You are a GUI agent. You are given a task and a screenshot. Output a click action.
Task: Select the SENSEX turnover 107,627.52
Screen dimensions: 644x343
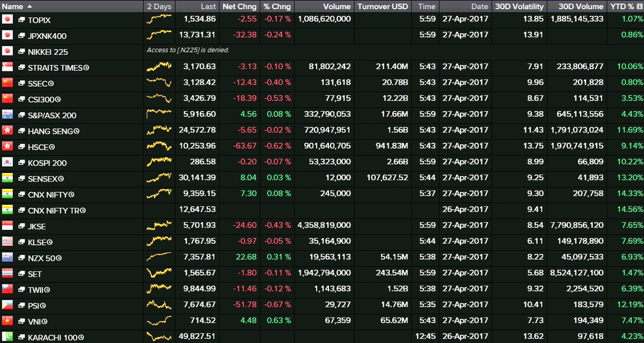click(386, 178)
